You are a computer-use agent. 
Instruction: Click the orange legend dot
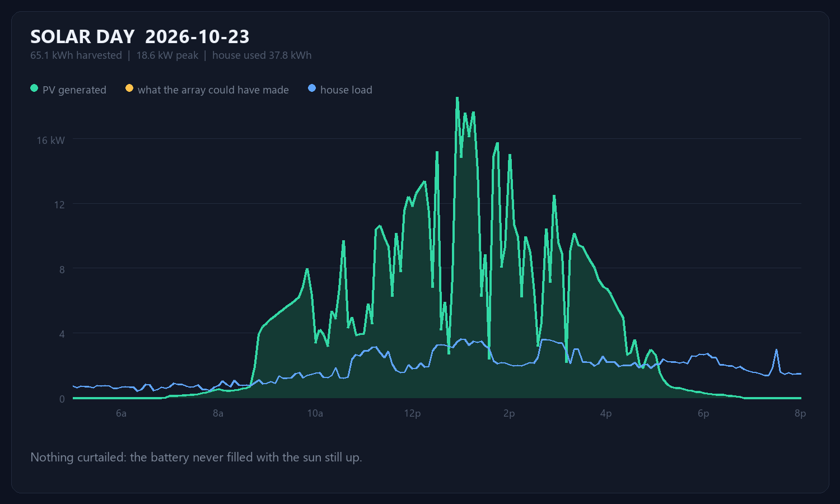(129, 88)
